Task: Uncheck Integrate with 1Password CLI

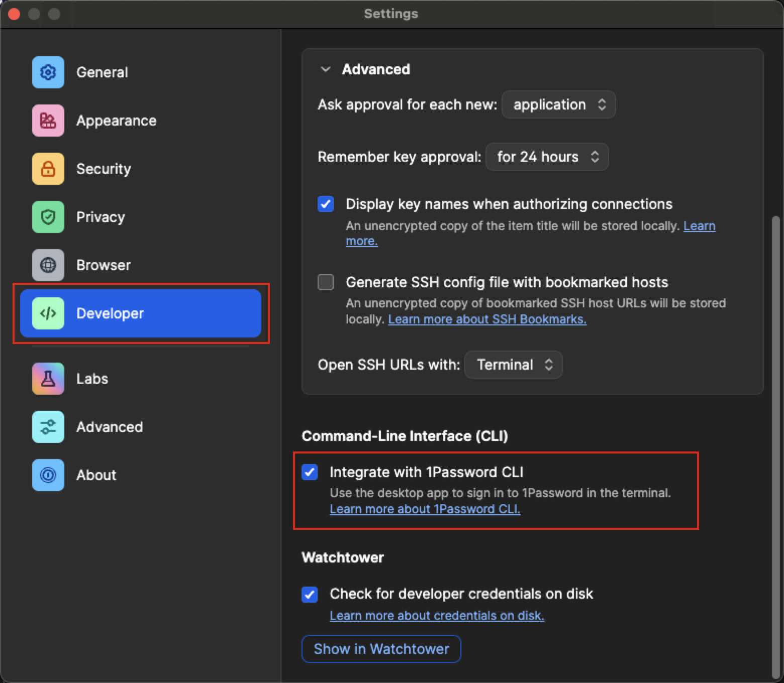Action: click(x=310, y=472)
